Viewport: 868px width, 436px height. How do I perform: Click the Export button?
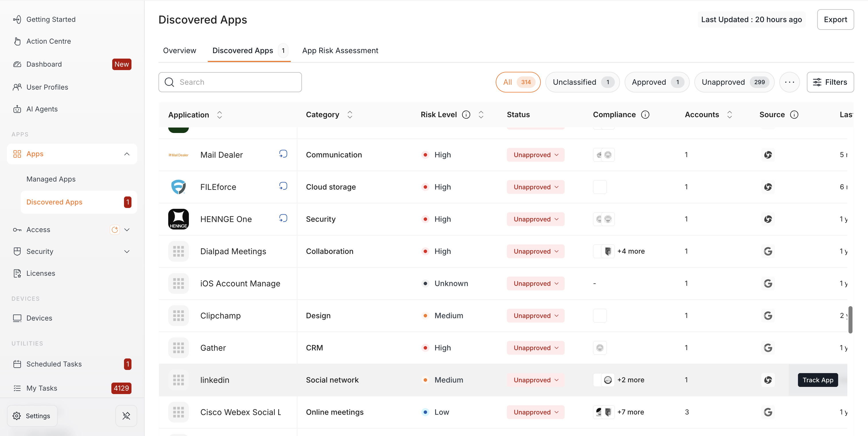pyautogui.click(x=835, y=20)
